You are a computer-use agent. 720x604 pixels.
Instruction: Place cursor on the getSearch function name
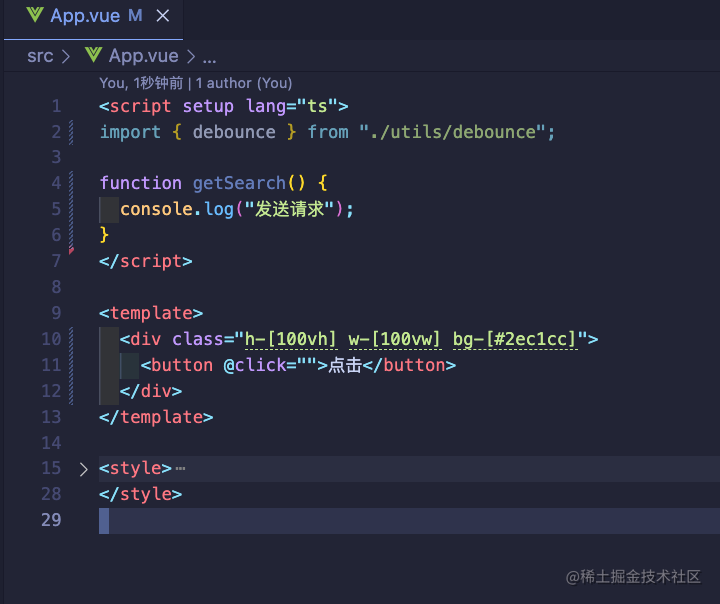click(x=239, y=183)
